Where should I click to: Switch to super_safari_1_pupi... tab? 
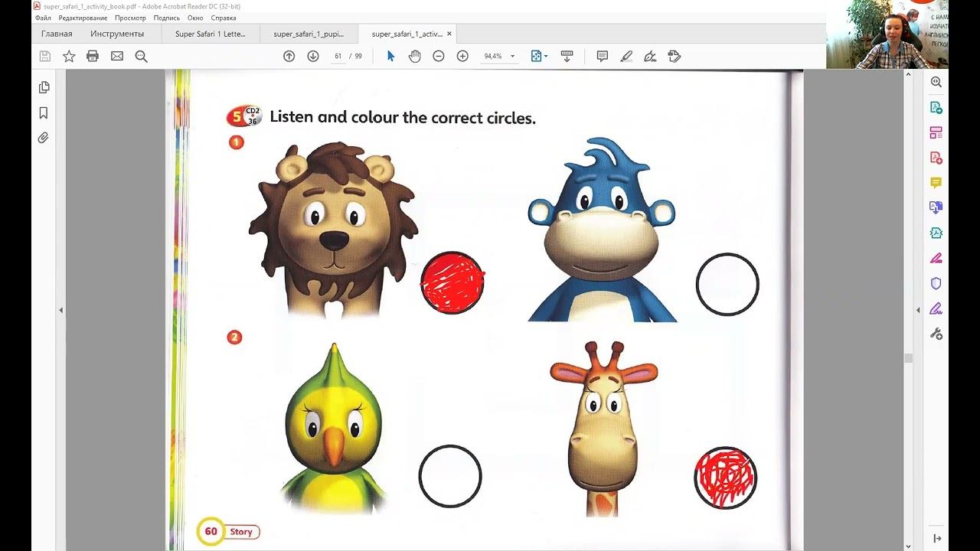pyautogui.click(x=309, y=34)
